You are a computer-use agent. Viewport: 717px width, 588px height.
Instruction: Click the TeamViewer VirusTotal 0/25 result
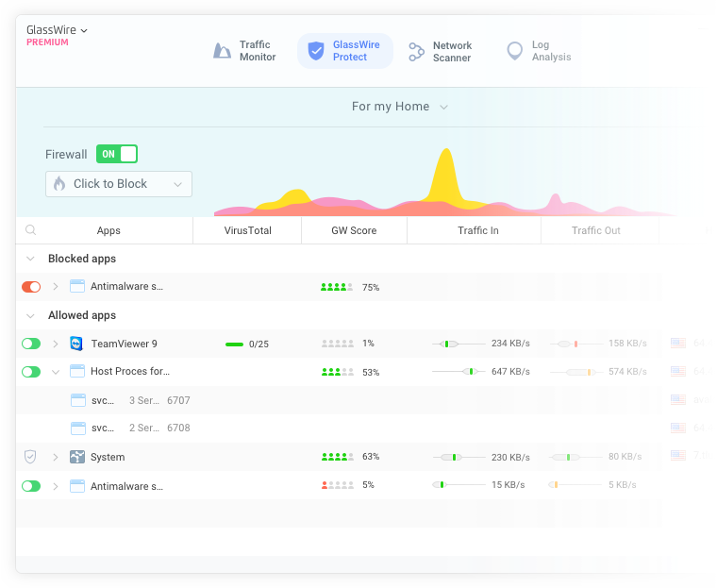pos(247,344)
